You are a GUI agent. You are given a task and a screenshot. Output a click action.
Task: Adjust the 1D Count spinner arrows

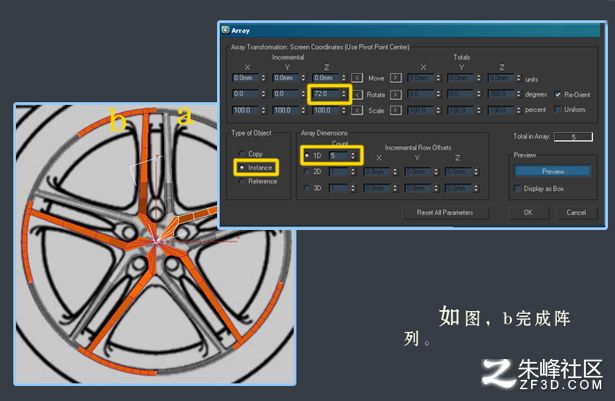tap(353, 156)
